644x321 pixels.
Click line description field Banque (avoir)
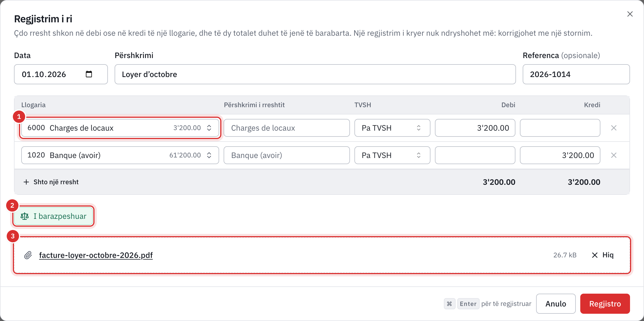coord(287,155)
